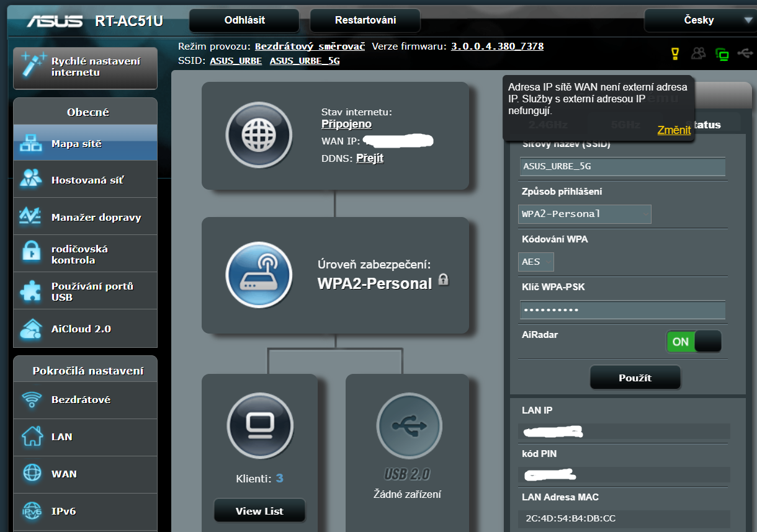Click the WAN globe icon in sidebar

pyautogui.click(x=32, y=474)
